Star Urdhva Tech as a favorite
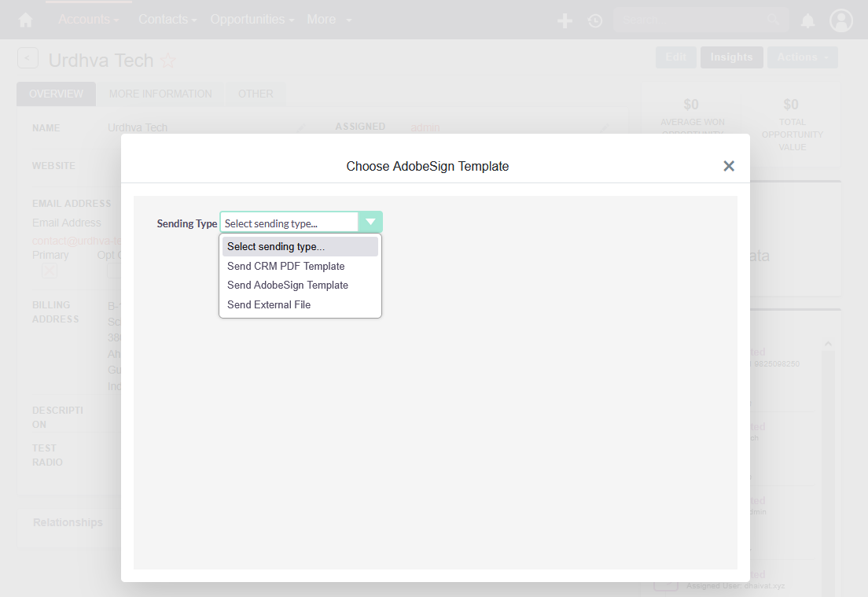The image size is (868, 597). 168,59
